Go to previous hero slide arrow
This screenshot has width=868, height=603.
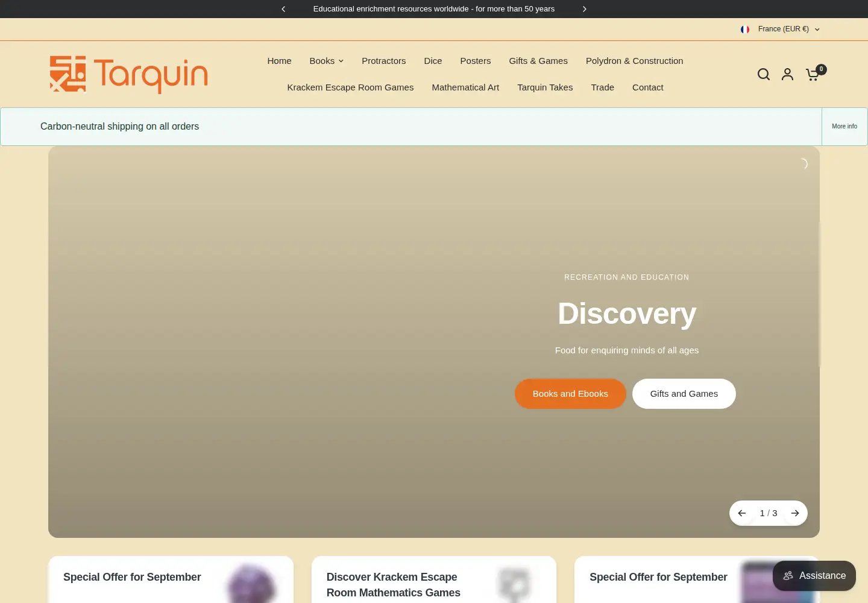pos(742,513)
